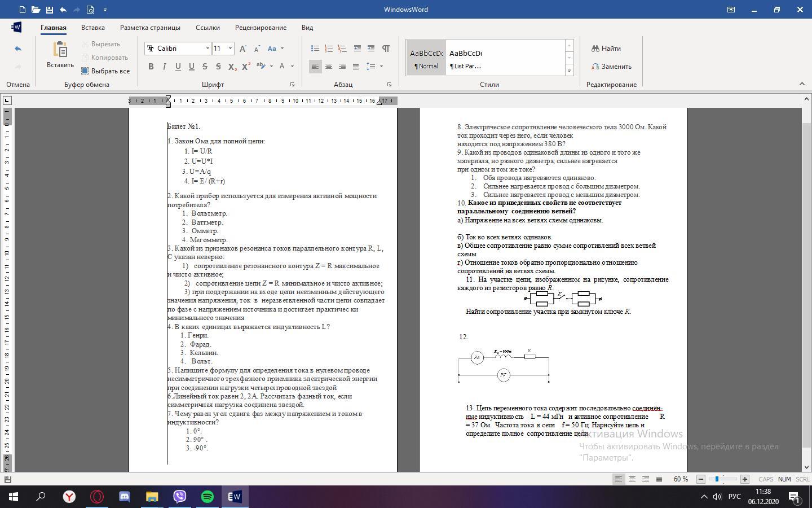Apply the List Paragraph style
The width and height of the screenshot is (812, 508).
466,58
